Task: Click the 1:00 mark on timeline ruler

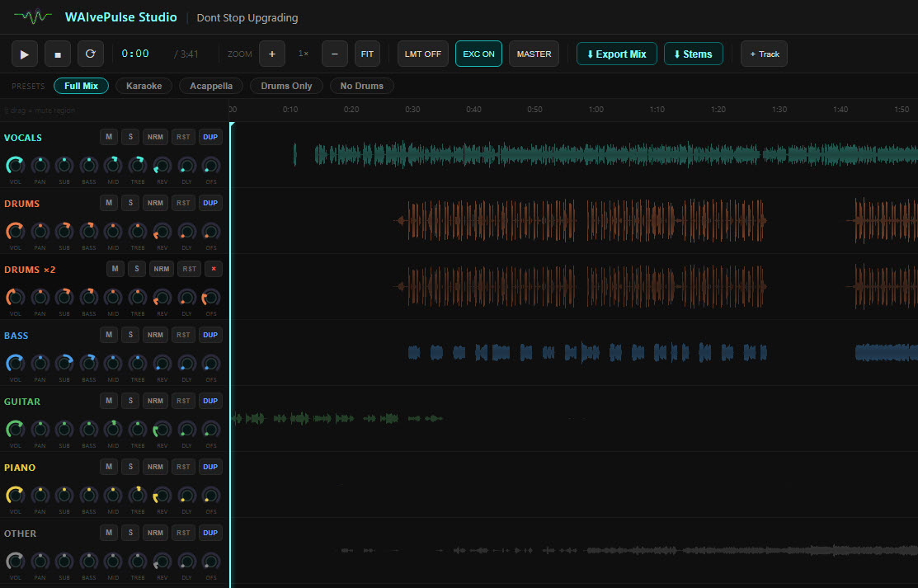Action: pos(596,110)
